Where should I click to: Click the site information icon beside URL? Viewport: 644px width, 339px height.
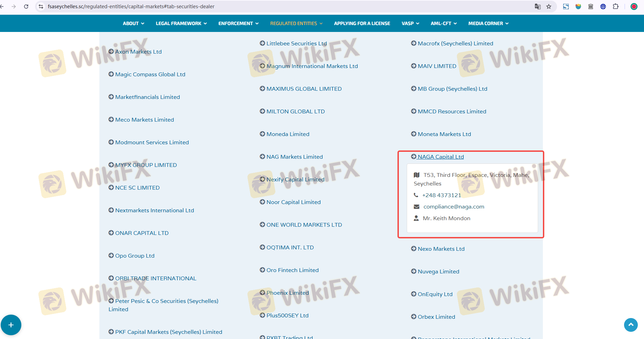click(x=41, y=7)
